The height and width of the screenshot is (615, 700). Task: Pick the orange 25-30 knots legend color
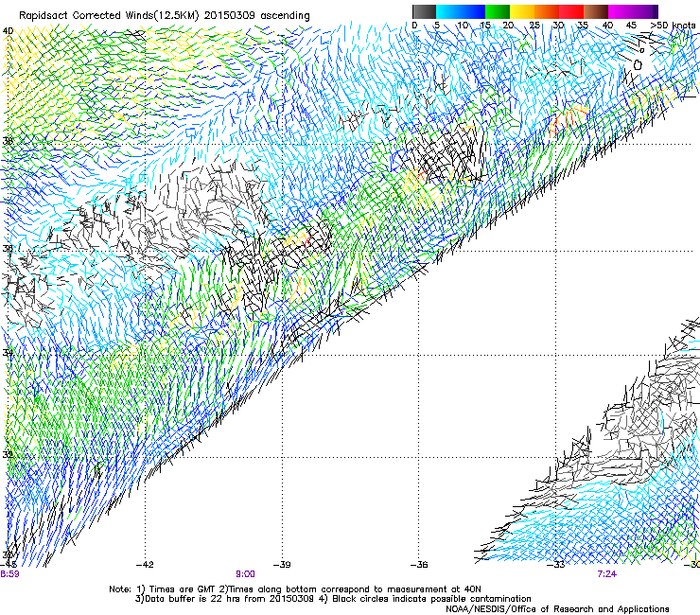pos(547,11)
